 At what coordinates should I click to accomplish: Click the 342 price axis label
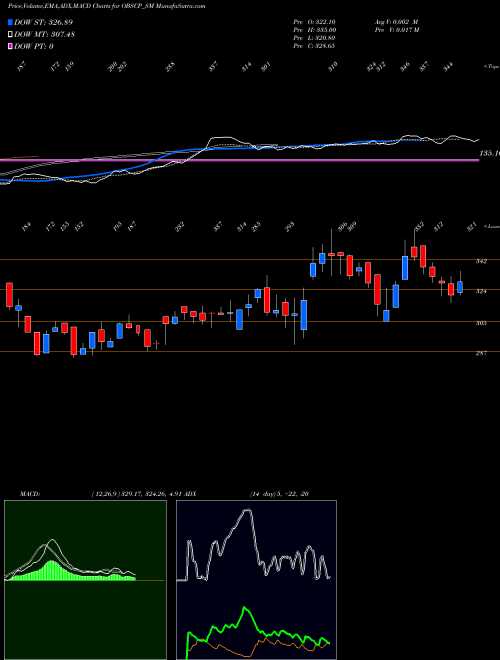point(481,261)
